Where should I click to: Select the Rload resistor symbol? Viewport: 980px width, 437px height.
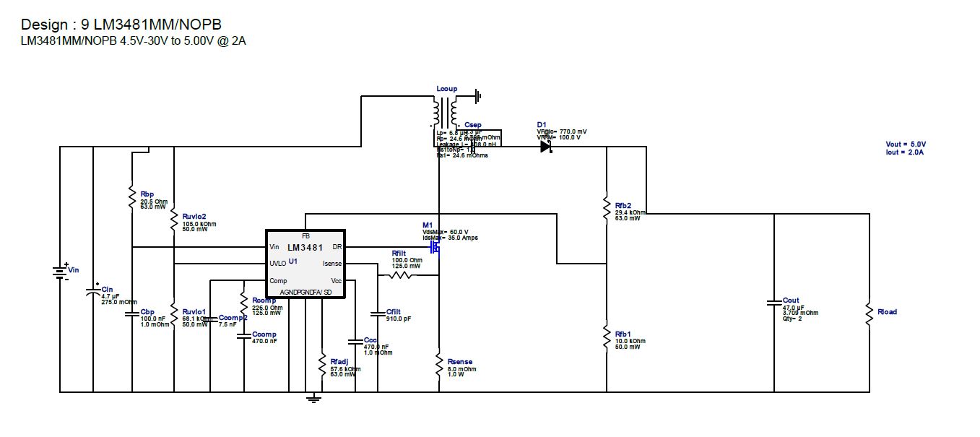point(869,314)
